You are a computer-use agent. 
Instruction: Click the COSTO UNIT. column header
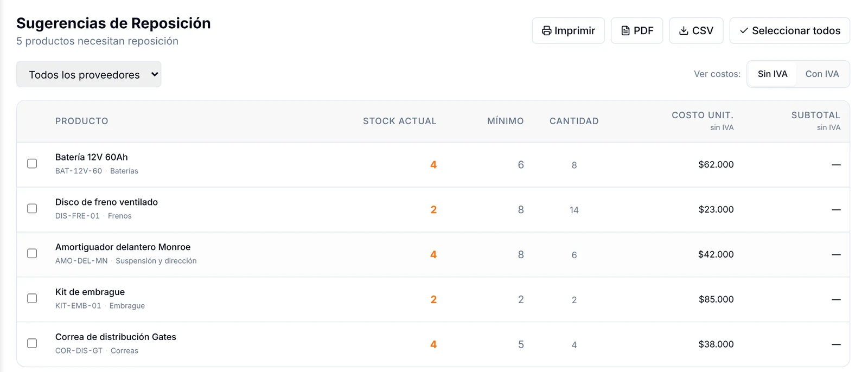click(703, 115)
